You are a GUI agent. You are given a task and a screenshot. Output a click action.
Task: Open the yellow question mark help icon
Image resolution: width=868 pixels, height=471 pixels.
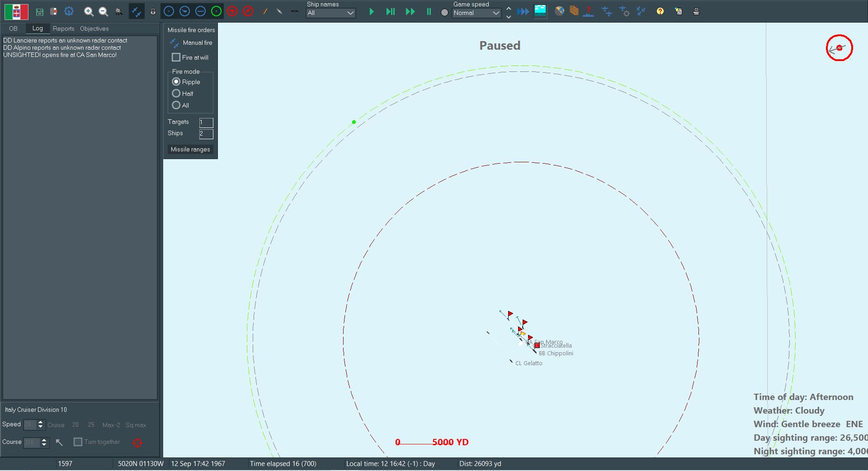click(x=660, y=11)
